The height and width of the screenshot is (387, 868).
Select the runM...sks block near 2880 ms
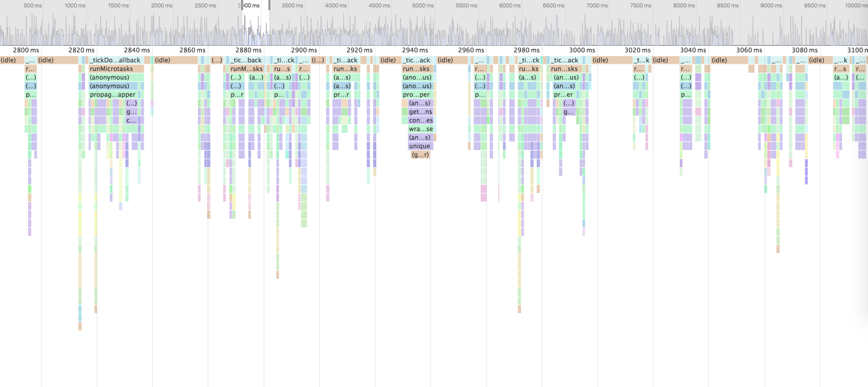(246, 69)
